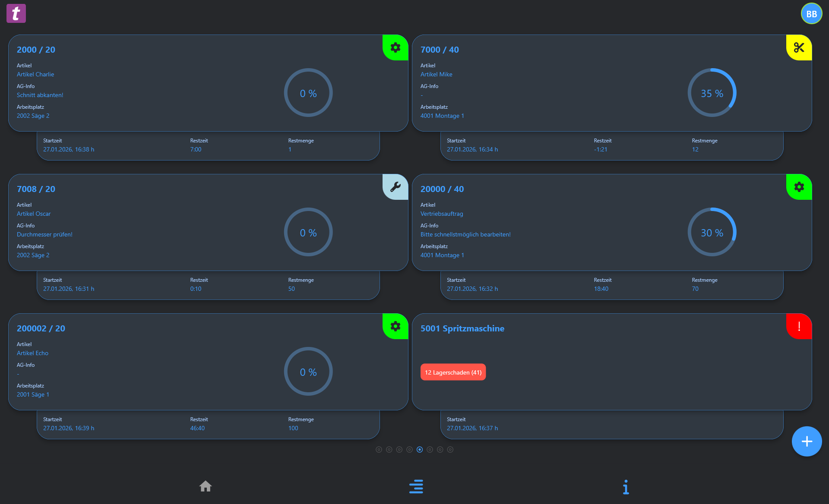This screenshot has width=829, height=504.
Task: Open the home view from the bottom bar
Action: (206, 486)
